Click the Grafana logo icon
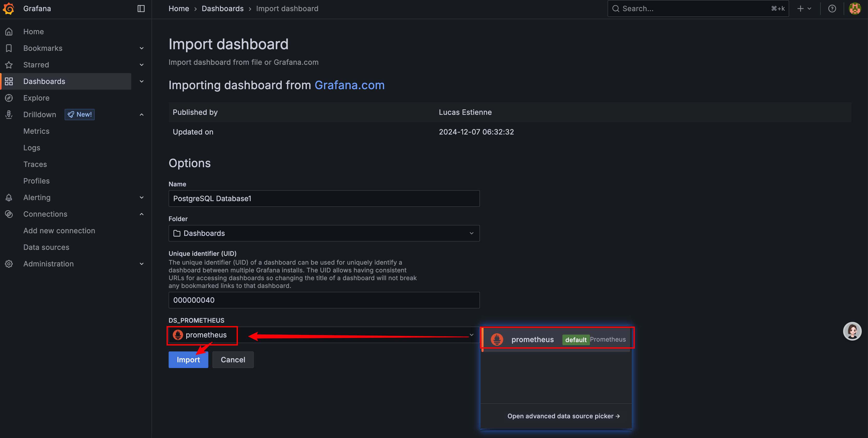The width and height of the screenshot is (868, 438). [9, 9]
